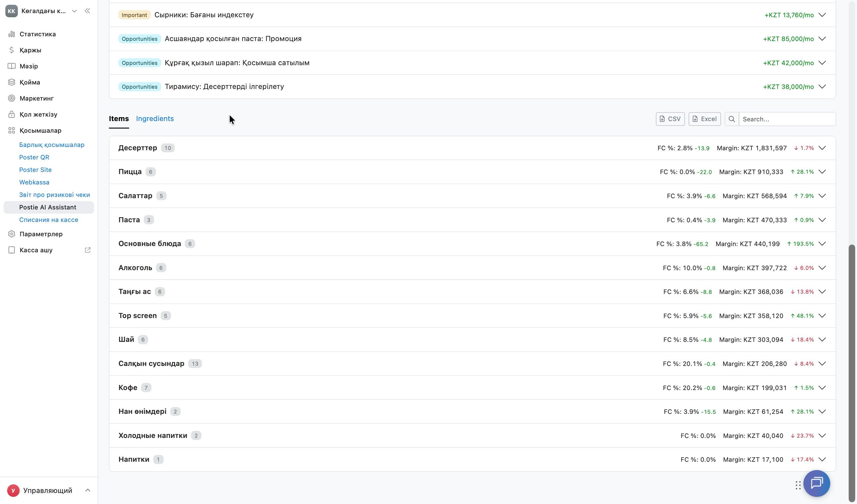Expand the Пицца category row

(x=472, y=172)
